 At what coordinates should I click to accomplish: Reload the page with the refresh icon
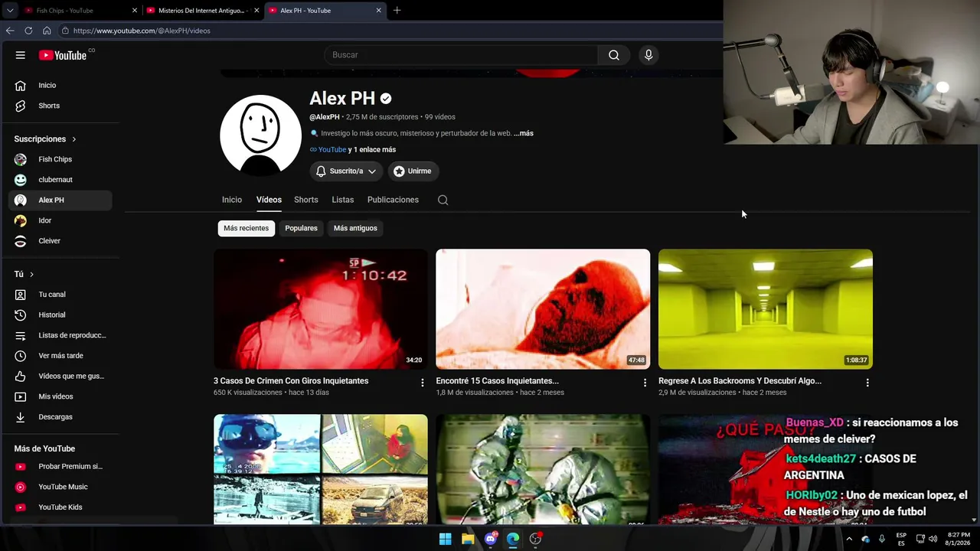pyautogui.click(x=28, y=31)
